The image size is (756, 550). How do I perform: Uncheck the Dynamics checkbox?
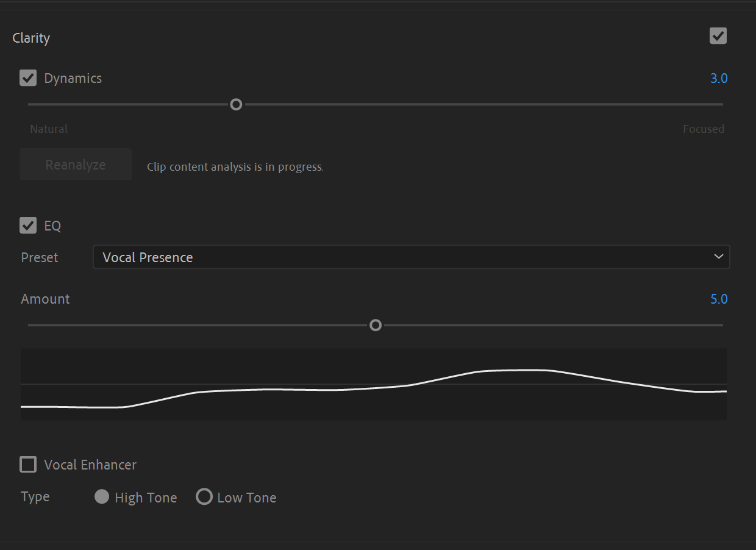pos(28,78)
